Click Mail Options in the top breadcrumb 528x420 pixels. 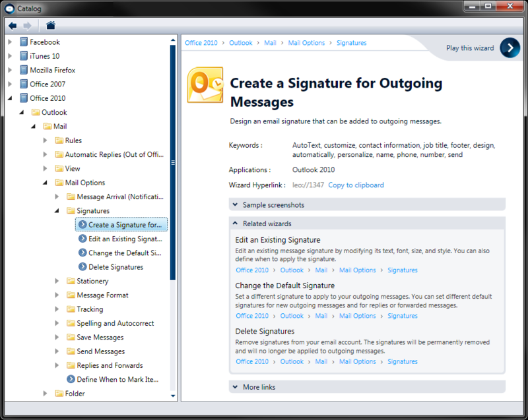tap(306, 43)
